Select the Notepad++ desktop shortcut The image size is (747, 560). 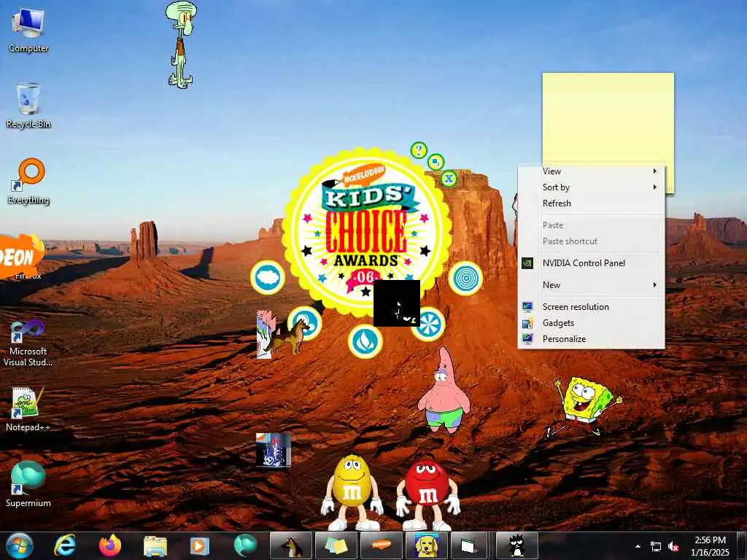28,410
